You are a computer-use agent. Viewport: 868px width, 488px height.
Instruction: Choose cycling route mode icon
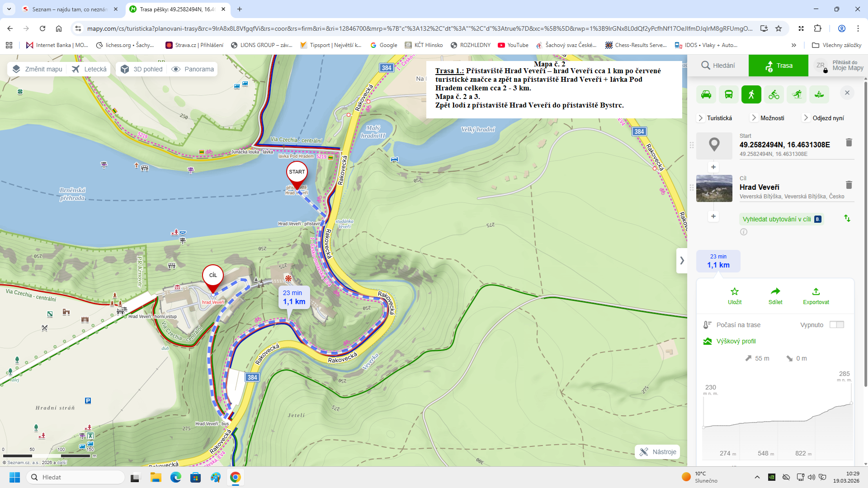774,94
